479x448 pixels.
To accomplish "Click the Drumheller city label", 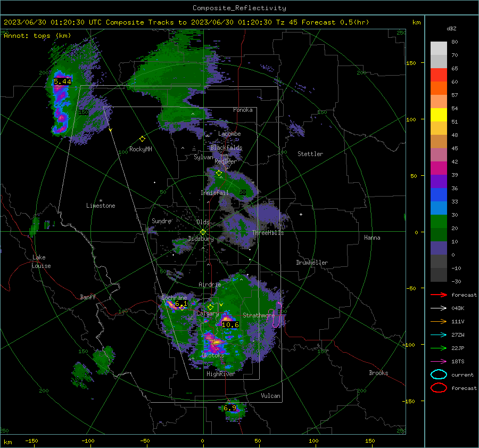I will click(x=312, y=263).
